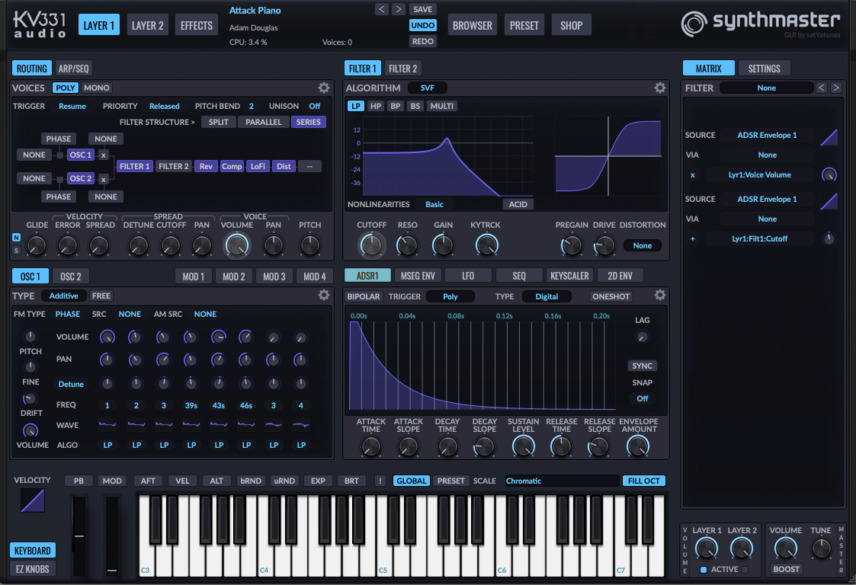Open the oscillator Type gear settings
This screenshot has width=856, height=585.
(324, 295)
